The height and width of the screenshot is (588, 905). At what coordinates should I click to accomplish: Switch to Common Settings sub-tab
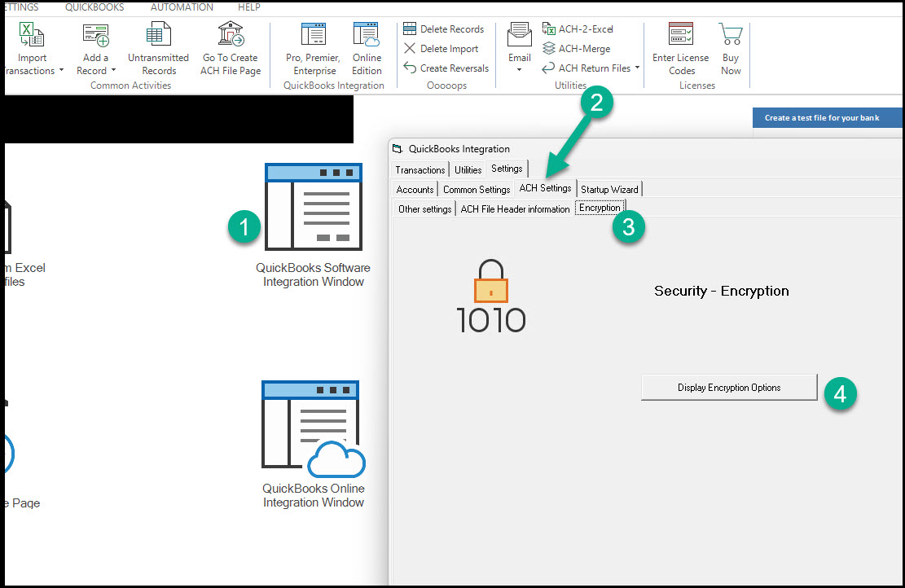pyautogui.click(x=477, y=189)
